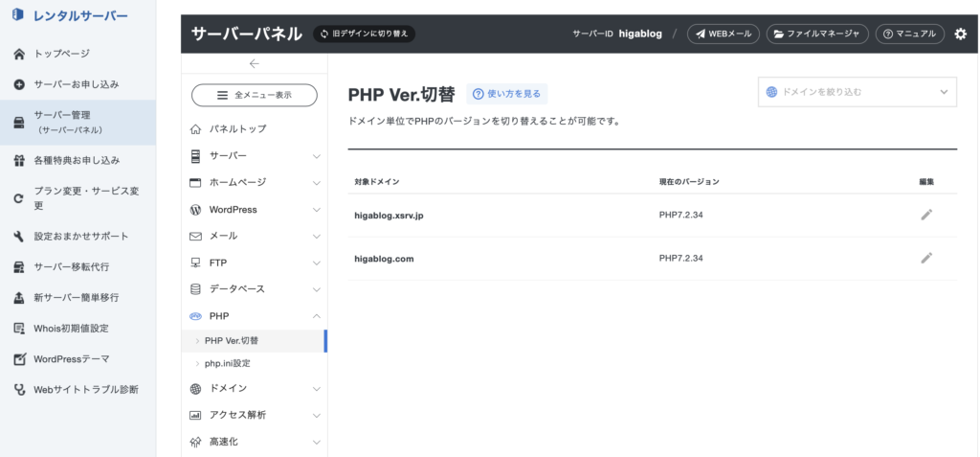Collapse the PHP menu section
980x457 pixels.
click(254, 315)
